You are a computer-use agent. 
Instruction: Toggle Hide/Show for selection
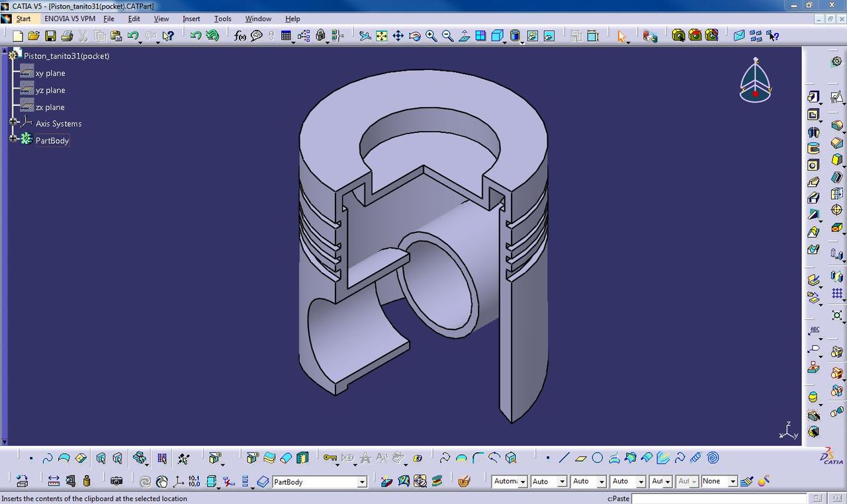click(x=532, y=36)
